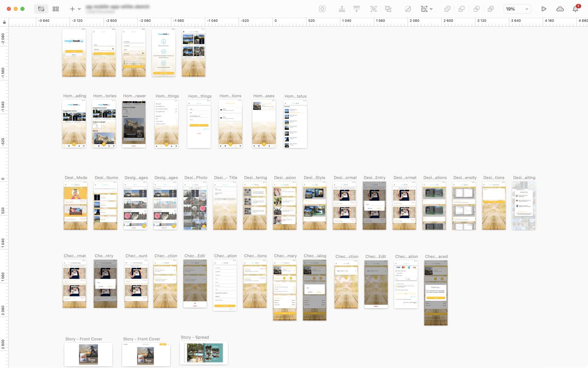Apply the Subtract boolean operation
Viewport: 588px width, 368px height.
[462, 9]
